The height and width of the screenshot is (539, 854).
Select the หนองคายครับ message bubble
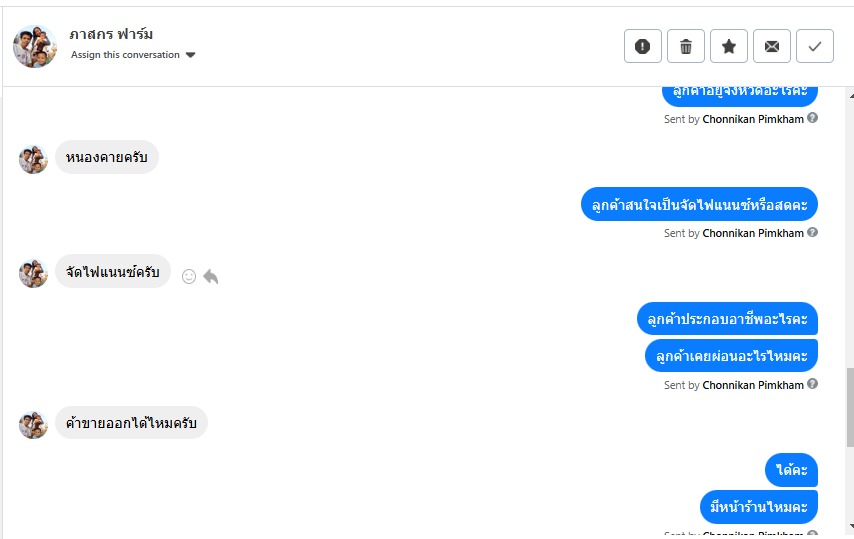pyautogui.click(x=107, y=157)
